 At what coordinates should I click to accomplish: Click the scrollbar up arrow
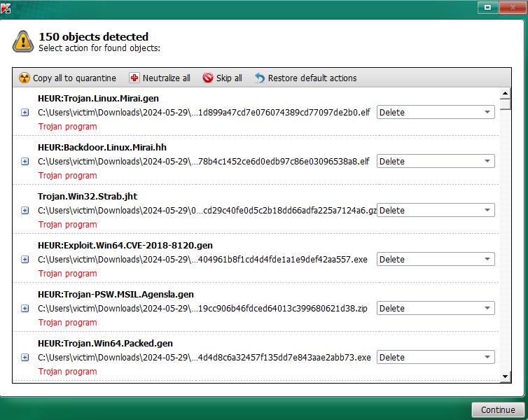[x=505, y=93]
